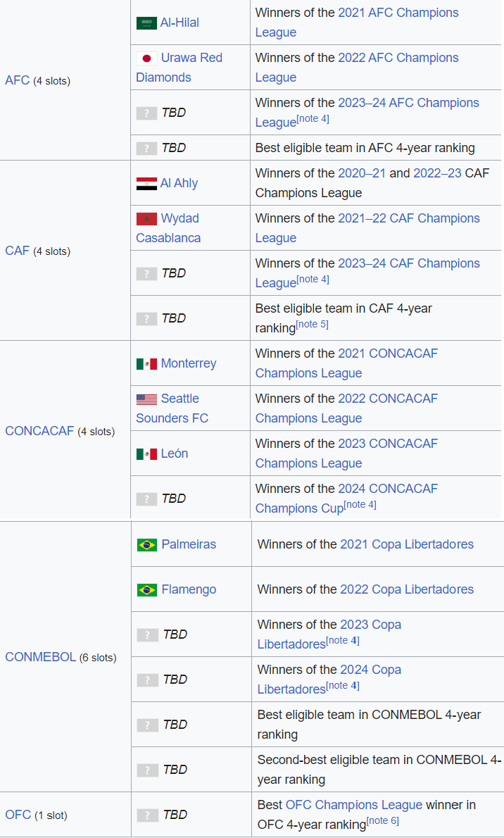Open the Al-Hilal team link

179,23
